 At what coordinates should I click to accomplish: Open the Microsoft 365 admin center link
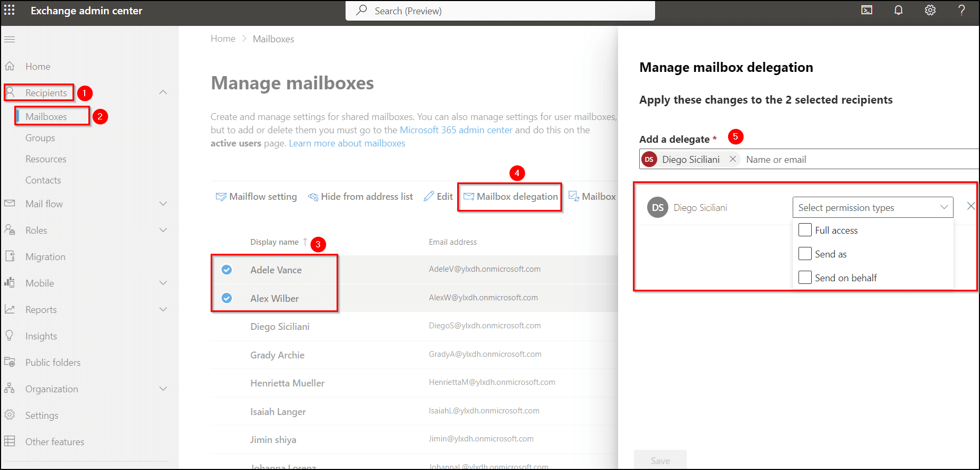click(456, 130)
